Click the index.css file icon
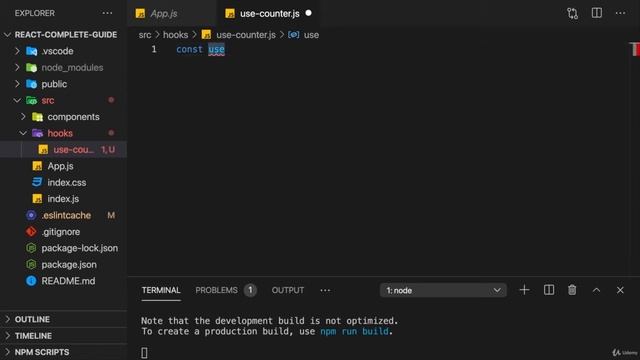The width and height of the screenshot is (640, 360). (37, 182)
